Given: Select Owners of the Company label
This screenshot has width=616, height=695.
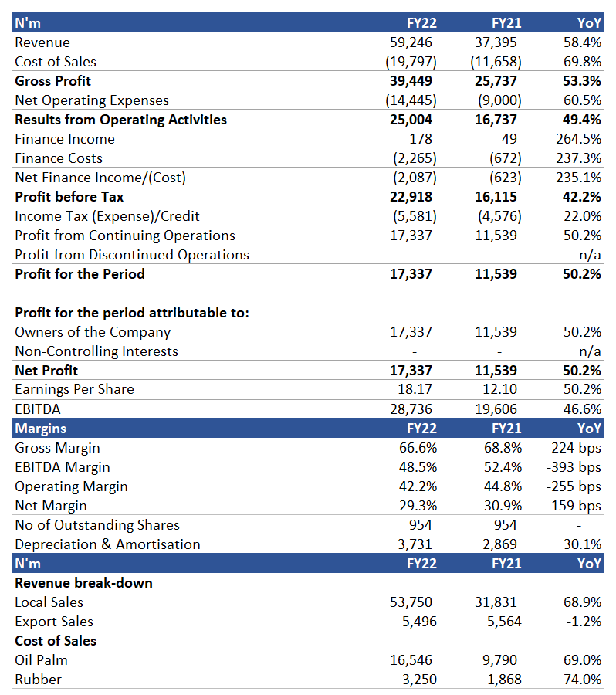Looking at the screenshot, I should pos(93,332).
